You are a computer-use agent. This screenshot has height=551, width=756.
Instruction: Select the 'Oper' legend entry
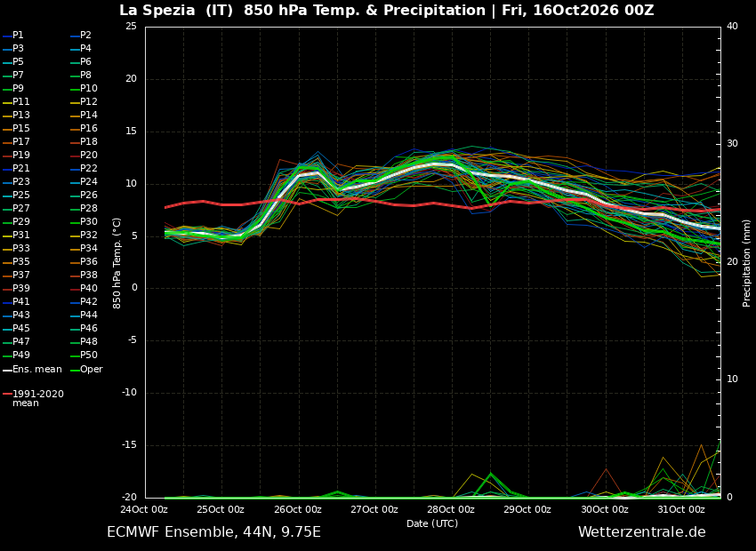[86, 370]
